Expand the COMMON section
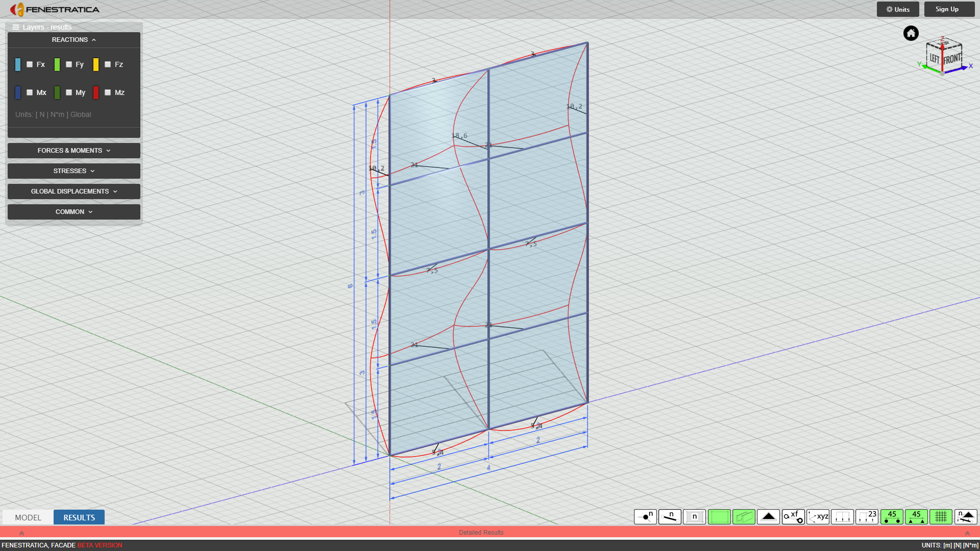980x551 pixels. click(74, 212)
